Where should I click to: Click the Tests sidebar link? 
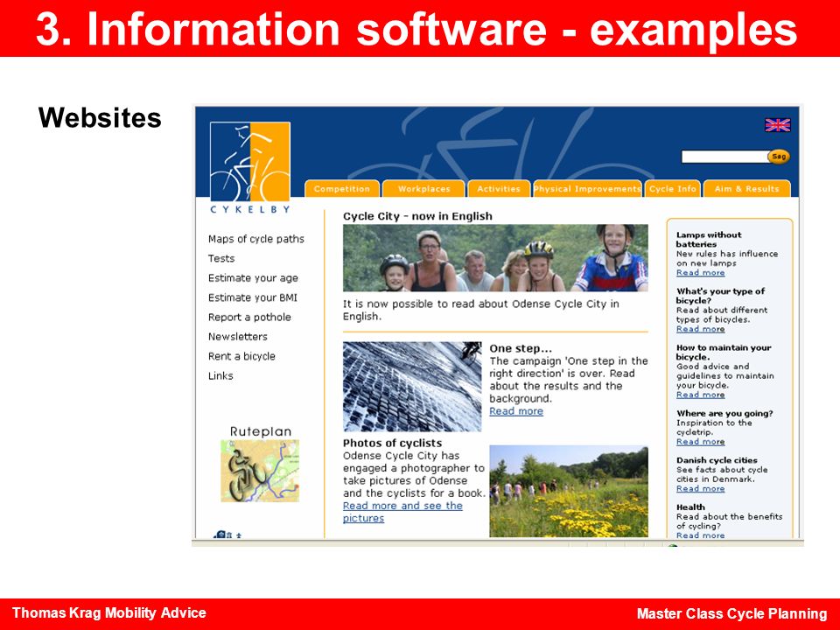221,258
